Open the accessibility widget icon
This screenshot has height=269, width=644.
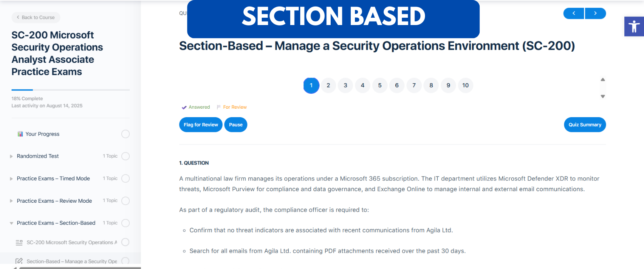[x=634, y=26]
